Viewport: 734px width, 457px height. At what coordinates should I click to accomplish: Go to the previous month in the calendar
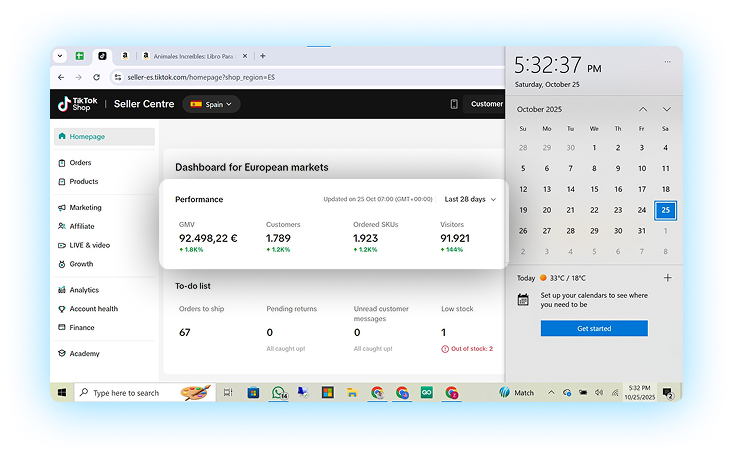tap(642, 109)
